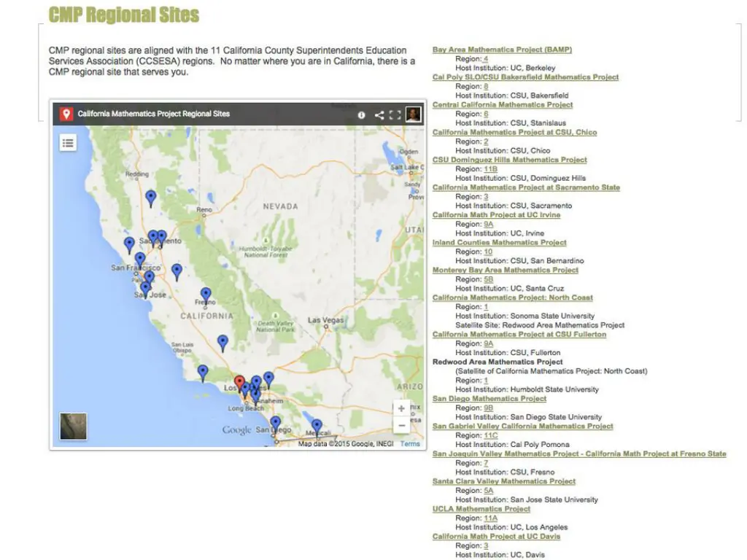Open Bay Area Mathematics Project (BAMP) link
This screenshot has width=747, height=560.
(502, 50)
